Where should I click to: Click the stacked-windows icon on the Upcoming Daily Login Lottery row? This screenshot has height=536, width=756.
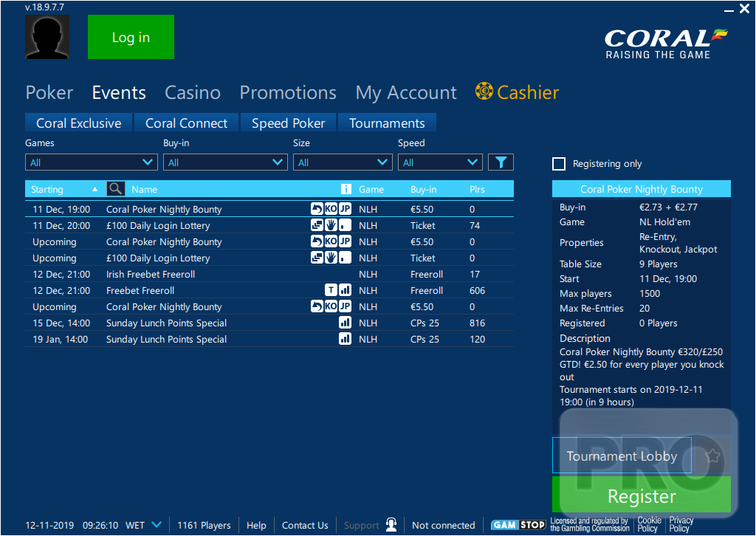coord(317,258)
